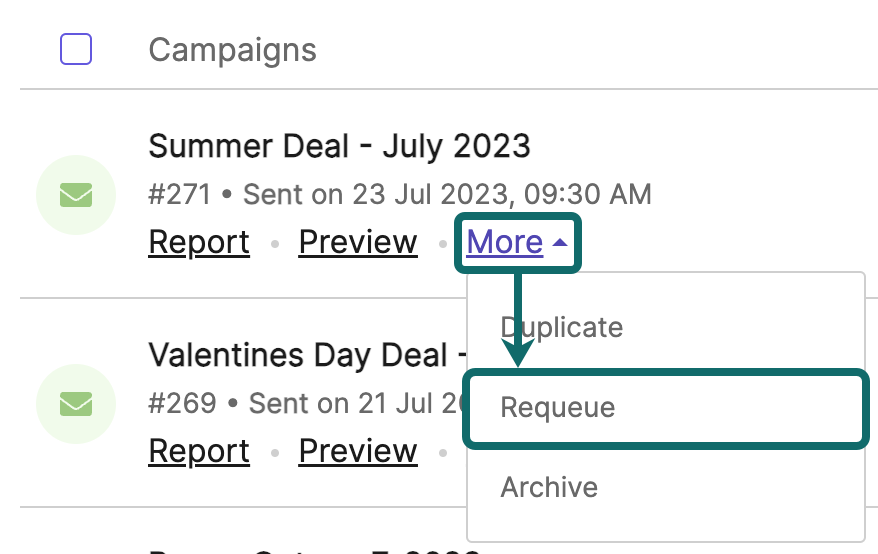Open Preview for Valentines Day Deal

[358, 451]
